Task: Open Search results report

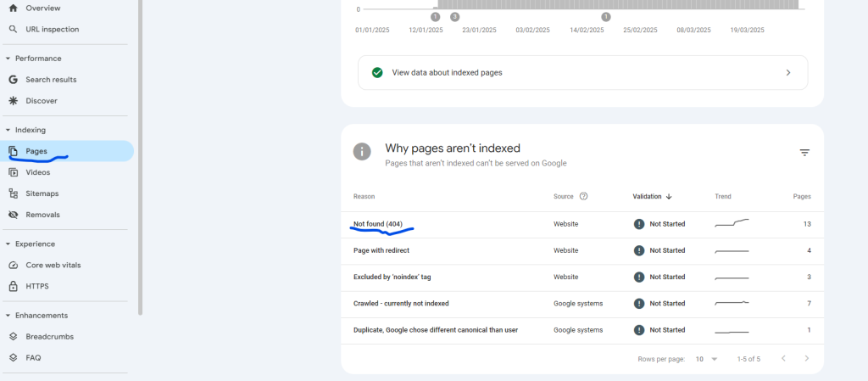Action: (51, 80)
